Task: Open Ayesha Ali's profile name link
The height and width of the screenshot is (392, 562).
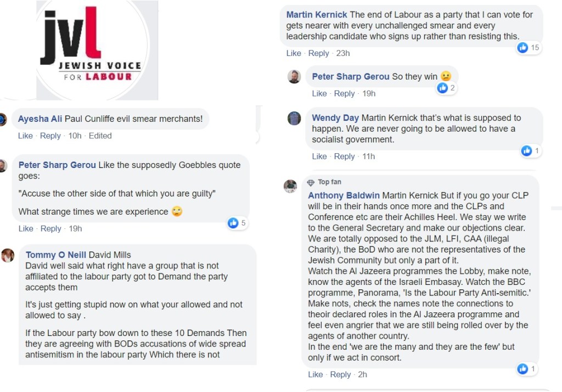Action: (40, 119)
